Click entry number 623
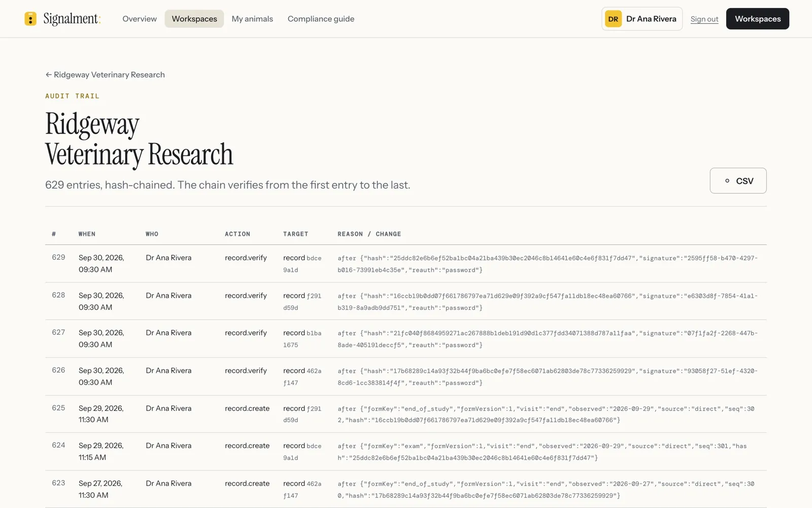This screenshot has height=508, width=812. 58,483
